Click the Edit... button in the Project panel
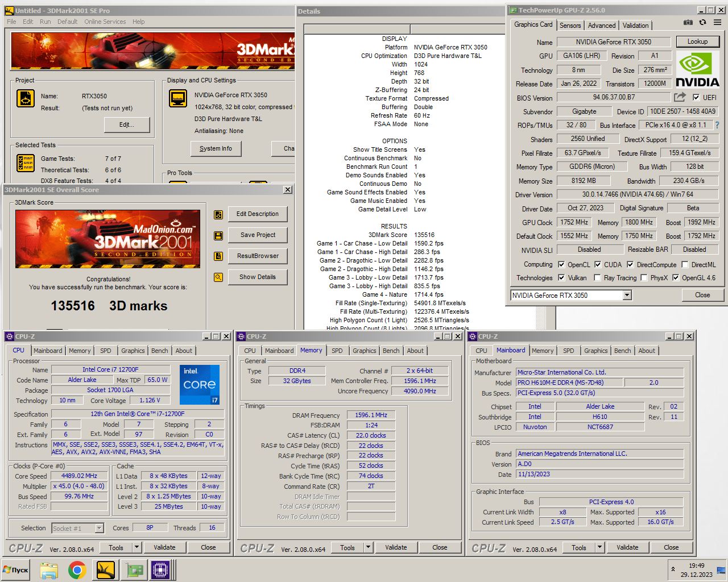The image size is (728, 582). [126, 125]
